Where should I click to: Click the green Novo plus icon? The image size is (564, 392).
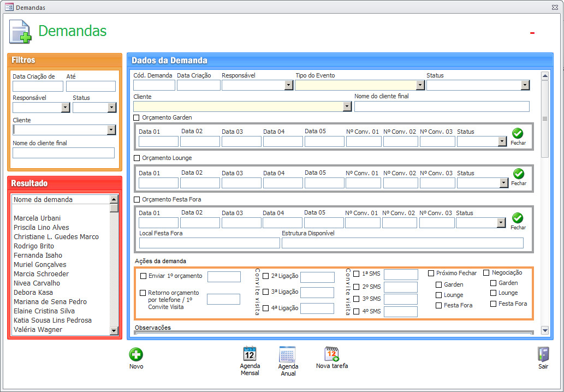point(136,354)
